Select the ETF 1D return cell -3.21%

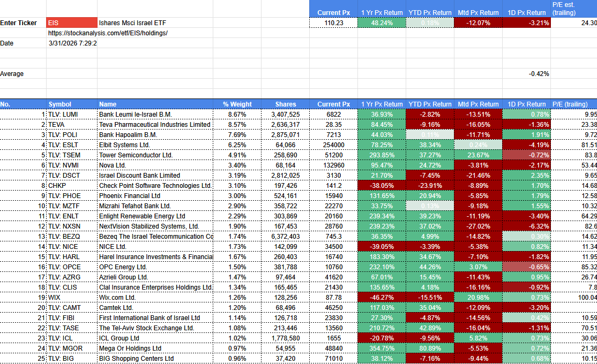[526, 23]
